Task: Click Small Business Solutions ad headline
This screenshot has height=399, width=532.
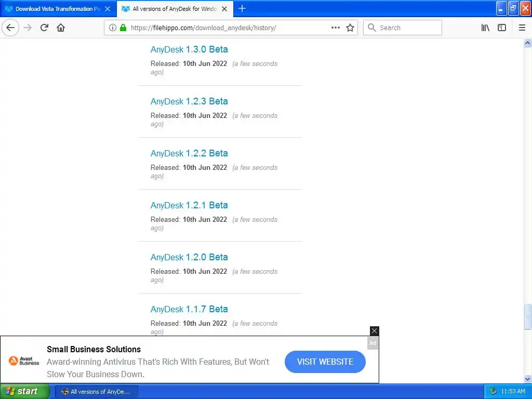Action: click(94, 349)
